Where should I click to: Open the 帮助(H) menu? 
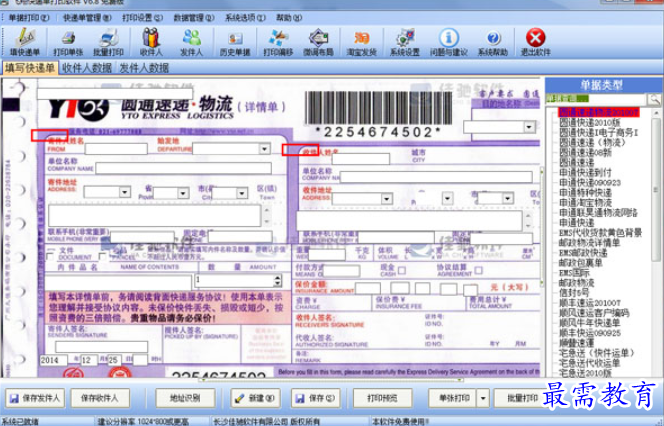289,18
